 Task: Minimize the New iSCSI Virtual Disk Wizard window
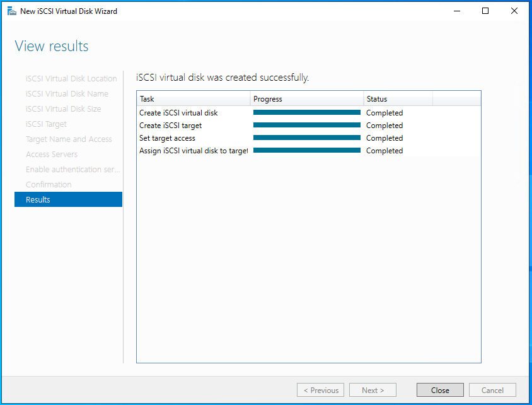coord(456,11)
